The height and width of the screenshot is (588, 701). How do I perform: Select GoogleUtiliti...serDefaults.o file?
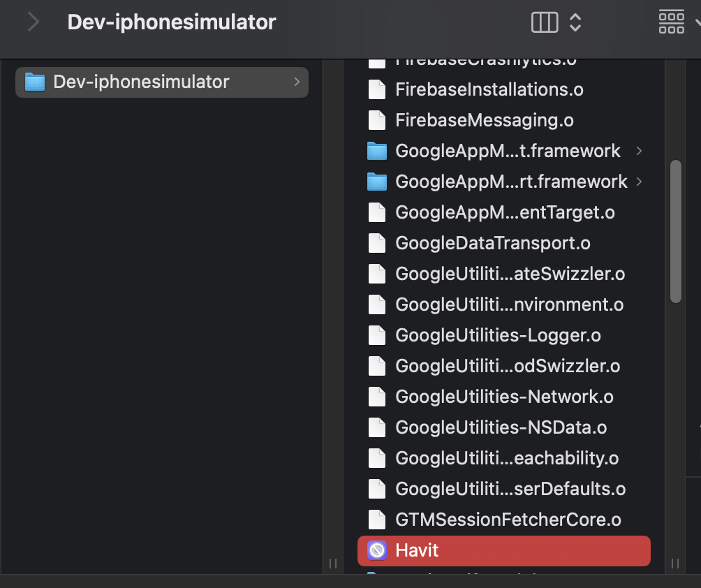[x=504, y=489]
